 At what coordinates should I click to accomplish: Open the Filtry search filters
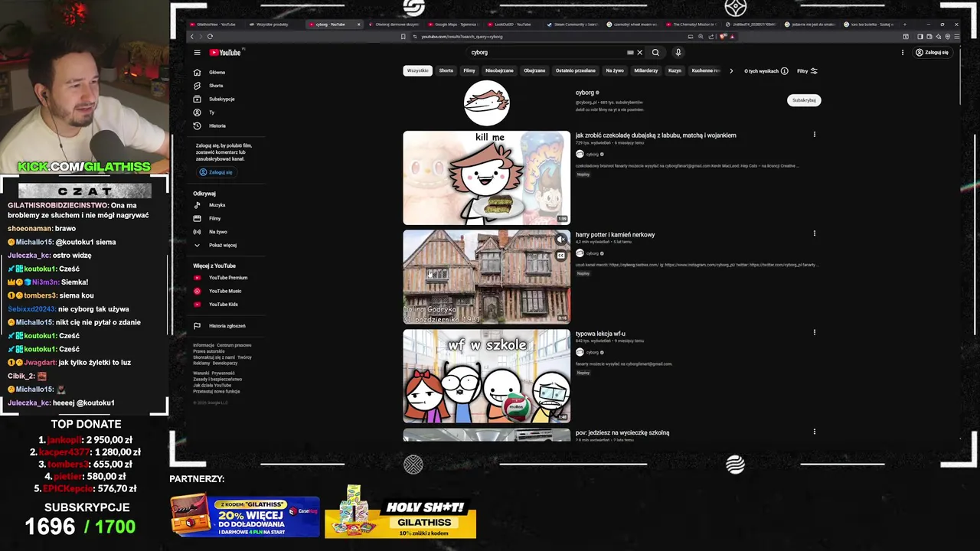pyautogui.click(x=807, y=71)
